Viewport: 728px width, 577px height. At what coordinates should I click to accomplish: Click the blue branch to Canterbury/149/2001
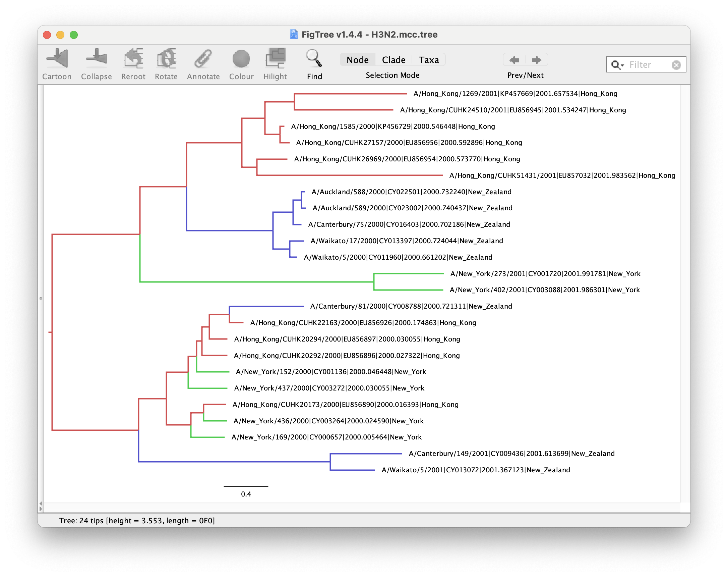(x=366, y=454)
